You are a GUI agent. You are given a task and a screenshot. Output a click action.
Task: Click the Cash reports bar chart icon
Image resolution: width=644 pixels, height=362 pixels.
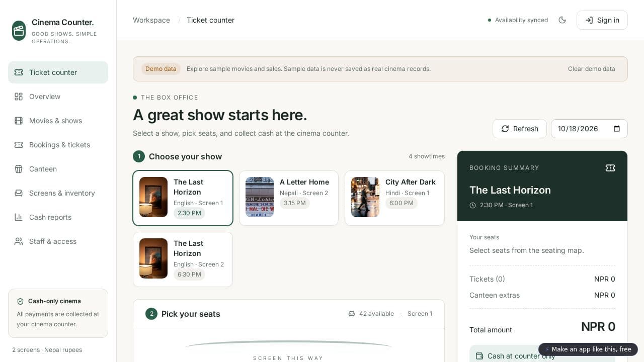[x=19, y=217]
